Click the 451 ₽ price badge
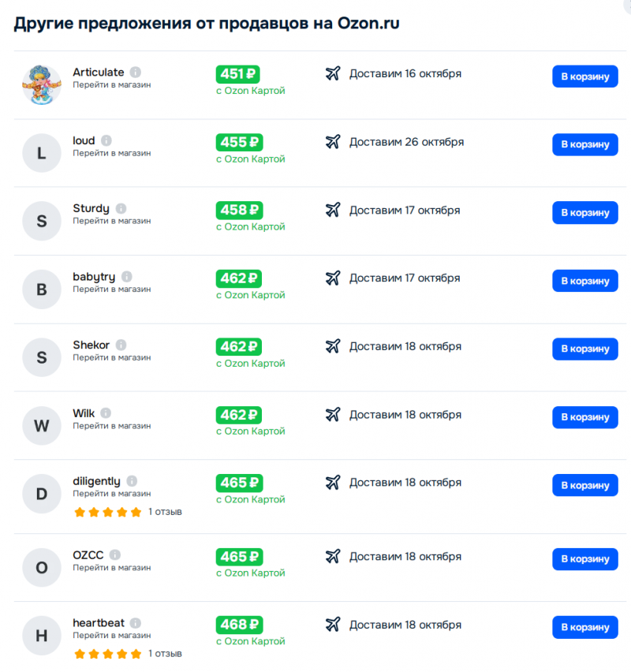Viewport: 631px width, 672px height. tap(237, 74)
